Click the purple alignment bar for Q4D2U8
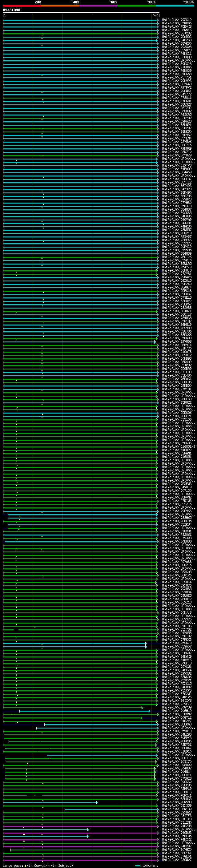 (81, 826)
